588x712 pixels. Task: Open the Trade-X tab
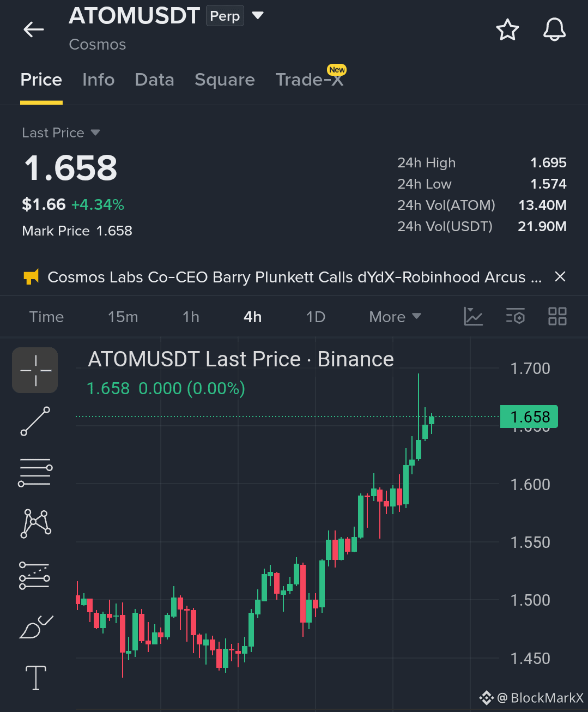coord(310,80)
